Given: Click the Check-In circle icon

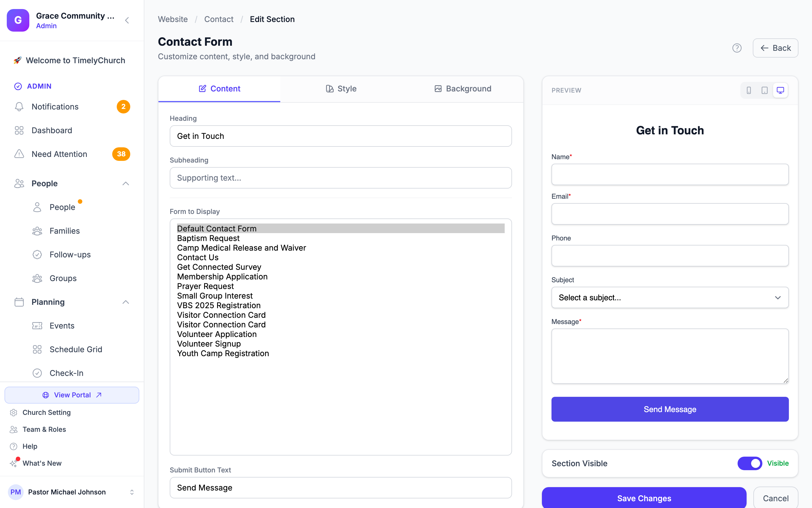Looking at the screenshot, I should [x=37, y=373].
